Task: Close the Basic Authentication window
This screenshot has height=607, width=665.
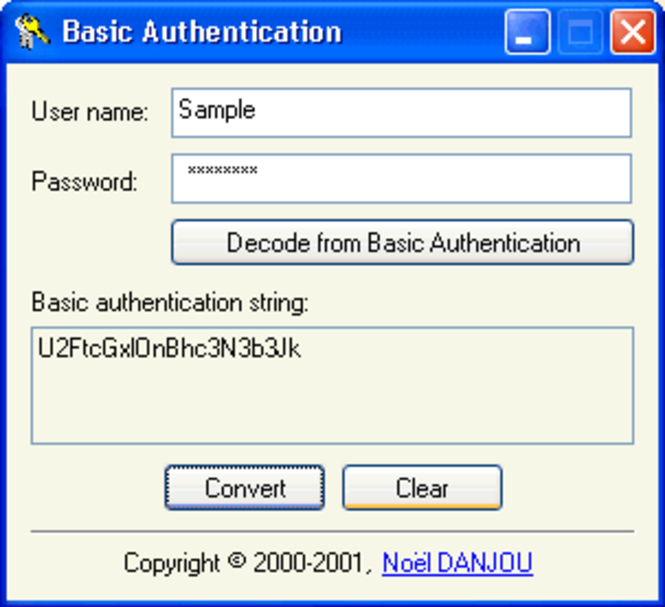Action: pos(633,32)
